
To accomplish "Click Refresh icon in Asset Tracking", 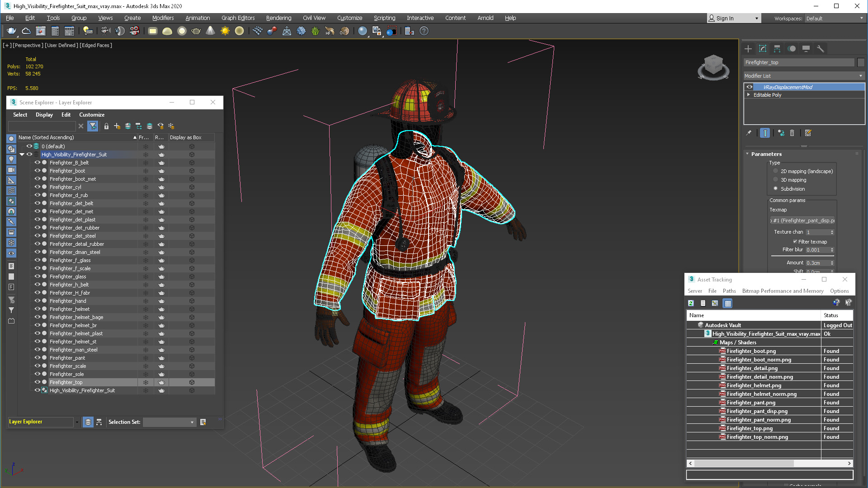I will [x=691, y=303].
